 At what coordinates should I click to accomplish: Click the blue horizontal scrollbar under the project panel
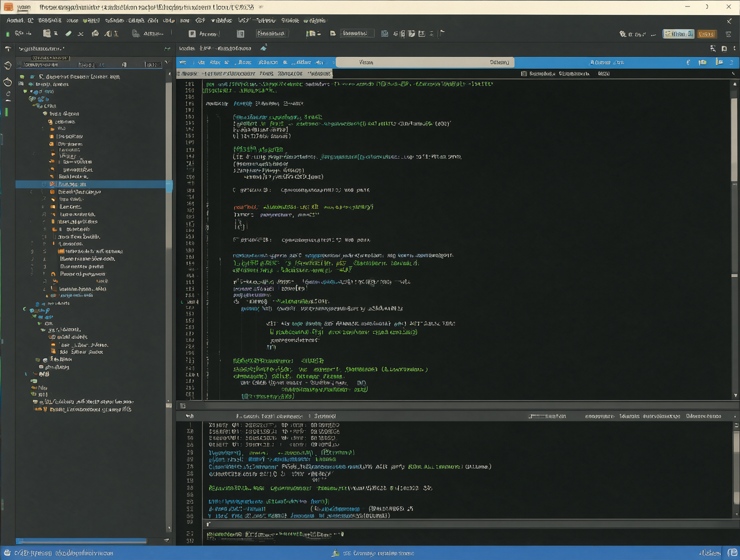[x=81, y=541]
